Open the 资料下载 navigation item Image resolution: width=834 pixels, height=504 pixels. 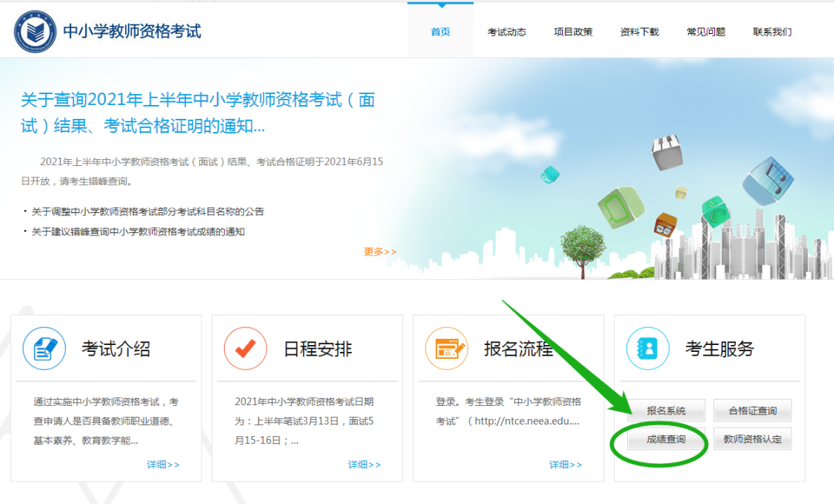[639, 32]
